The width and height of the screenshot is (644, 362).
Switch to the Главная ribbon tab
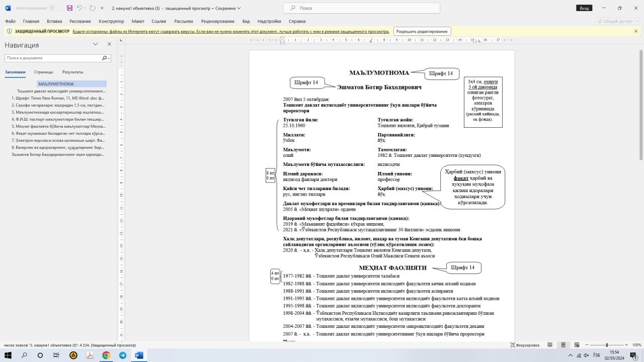pos(31,21)
